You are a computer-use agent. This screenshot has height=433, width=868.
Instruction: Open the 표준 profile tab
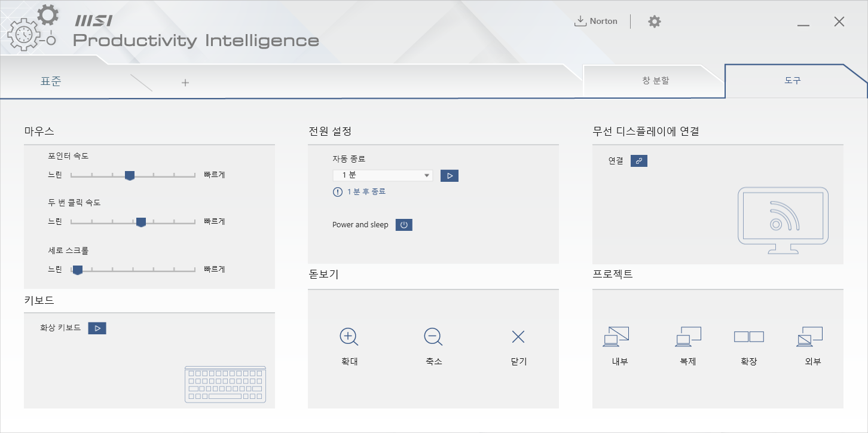[x=51, y=82]
